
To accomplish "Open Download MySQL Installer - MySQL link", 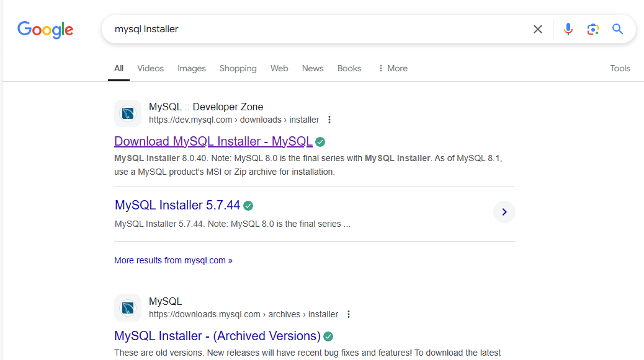I will tap(213, 141).
